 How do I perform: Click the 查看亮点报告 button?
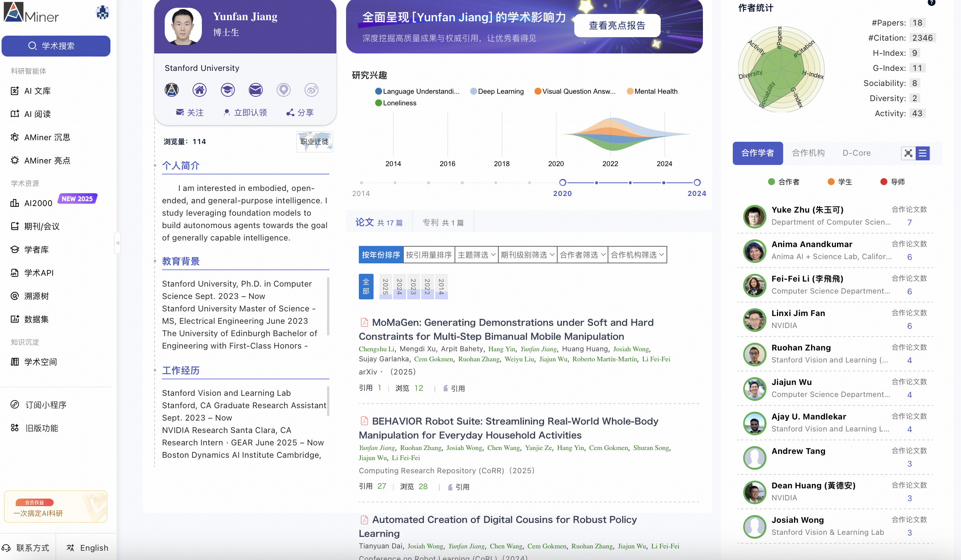(x=617, y=26)
